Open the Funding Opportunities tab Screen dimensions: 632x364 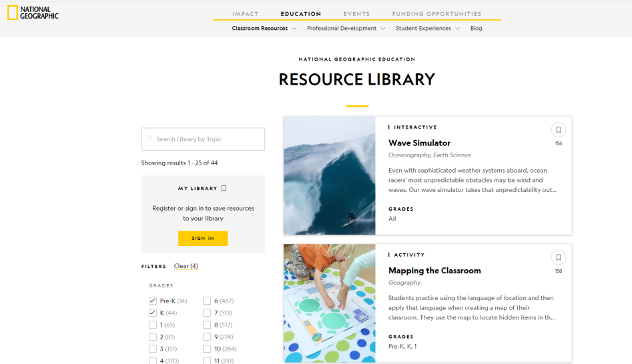(x=436, y=14)
